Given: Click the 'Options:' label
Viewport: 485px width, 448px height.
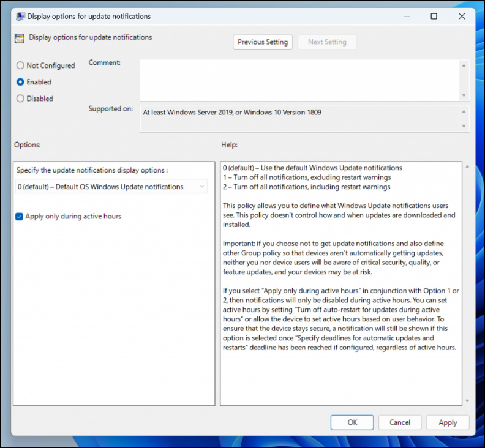Looking at the screenshot, I should coord(27,144).
